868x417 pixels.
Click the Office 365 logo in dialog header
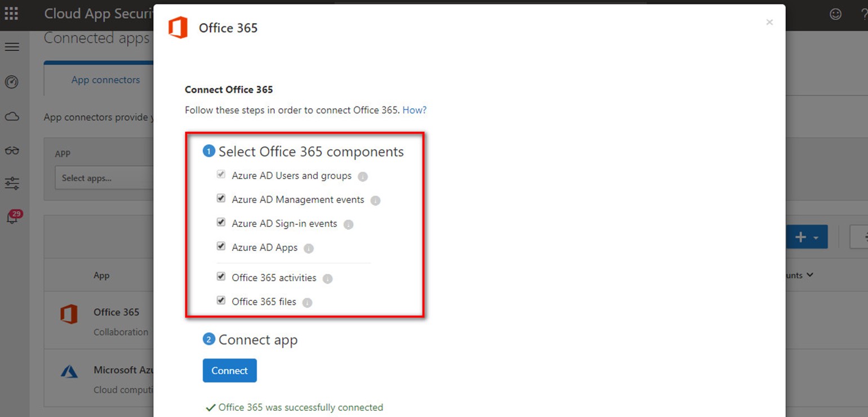pos(178,28)
